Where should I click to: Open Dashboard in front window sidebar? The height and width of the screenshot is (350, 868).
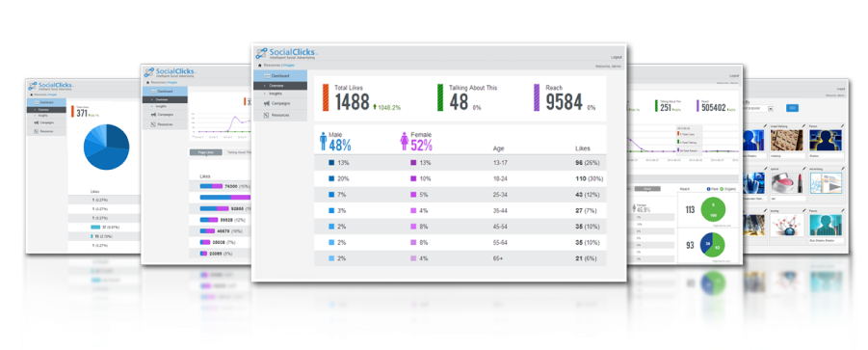pos(280,75)
